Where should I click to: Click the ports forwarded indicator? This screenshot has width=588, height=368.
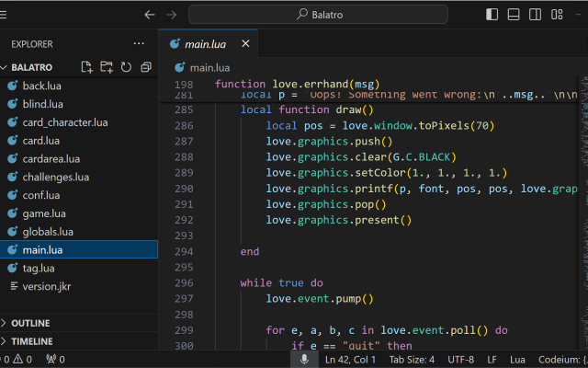[55, 360]
